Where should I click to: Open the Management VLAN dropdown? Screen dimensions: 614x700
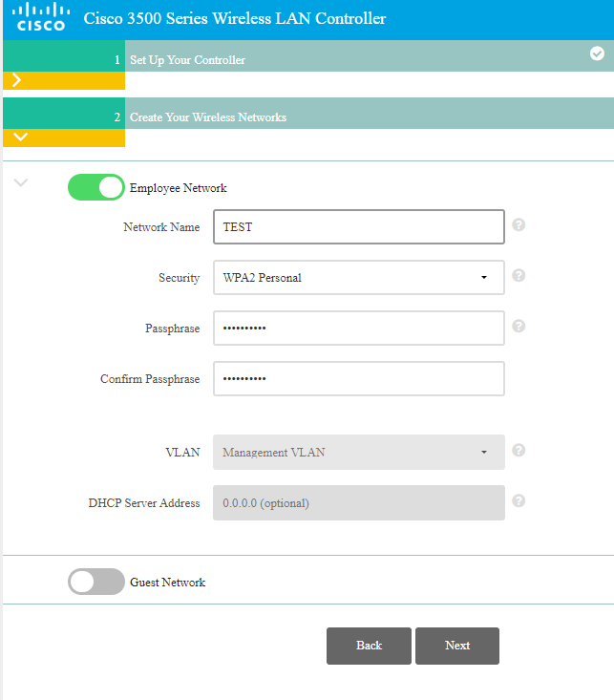[358, 452]
